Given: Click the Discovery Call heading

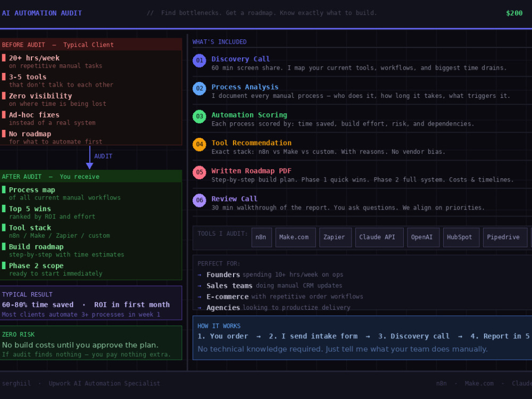Looking at the screenshot, I should [x=240, y=59].
